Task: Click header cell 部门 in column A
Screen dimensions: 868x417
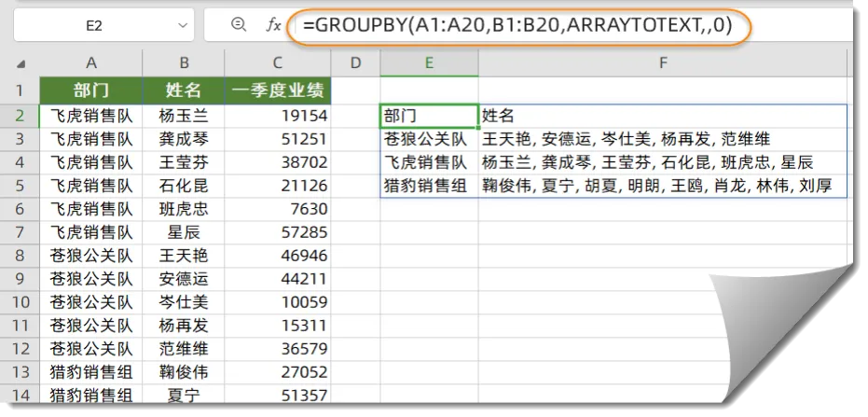Action: pos(91,90)
